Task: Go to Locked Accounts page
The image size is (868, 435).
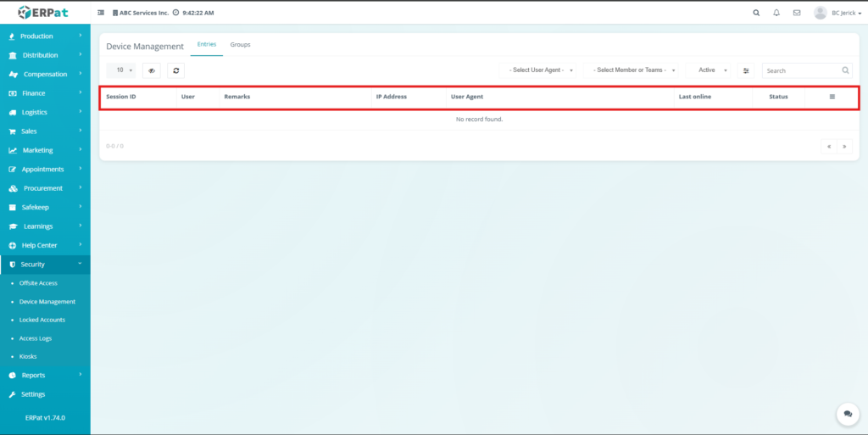Action: tap(42, 320)
